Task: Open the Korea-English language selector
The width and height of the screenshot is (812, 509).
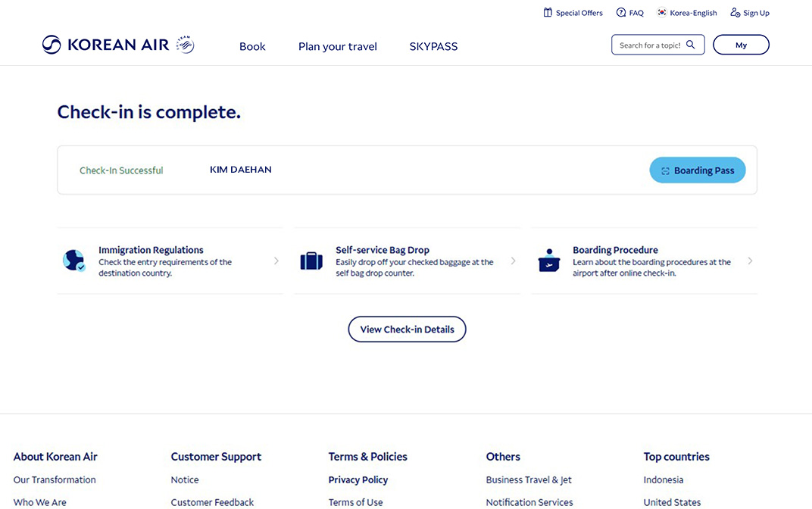Action: click(687, 13)
